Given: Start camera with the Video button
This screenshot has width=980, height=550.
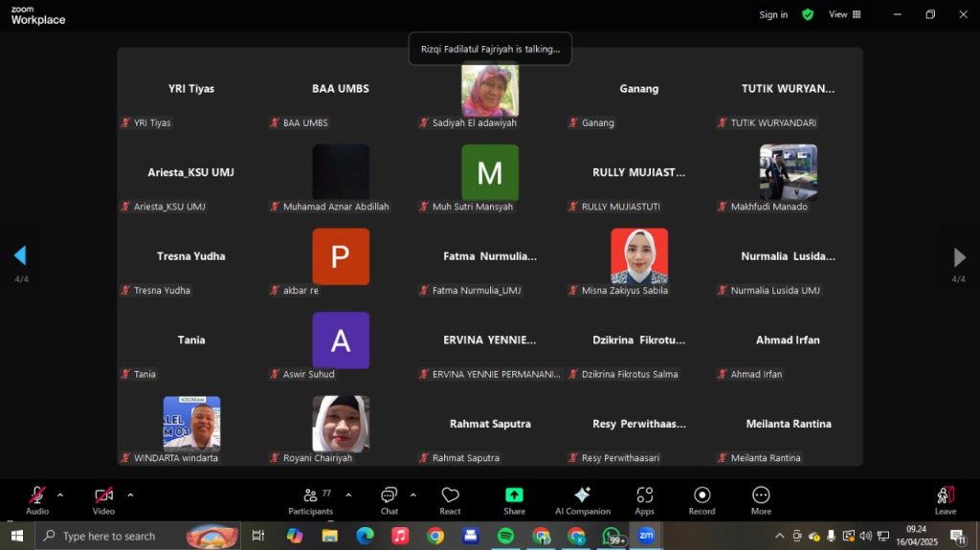Looking at the screenshot, I should tap(103, 500).
